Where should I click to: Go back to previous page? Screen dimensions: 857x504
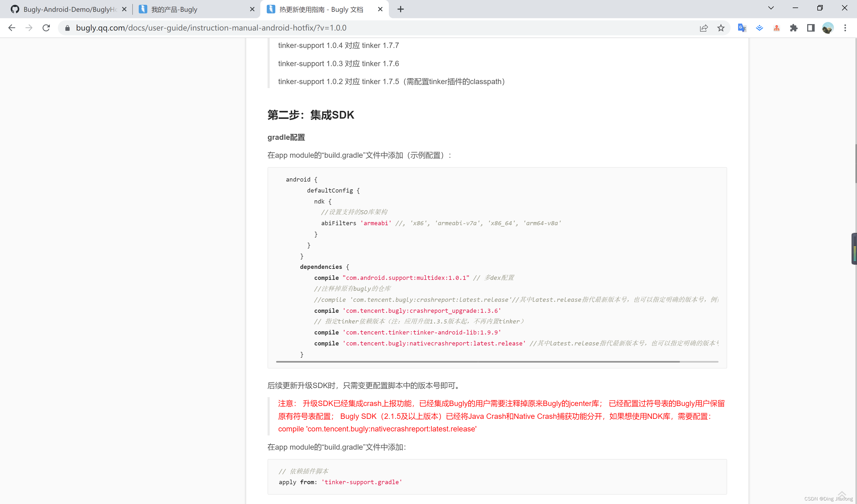[12, 28]
